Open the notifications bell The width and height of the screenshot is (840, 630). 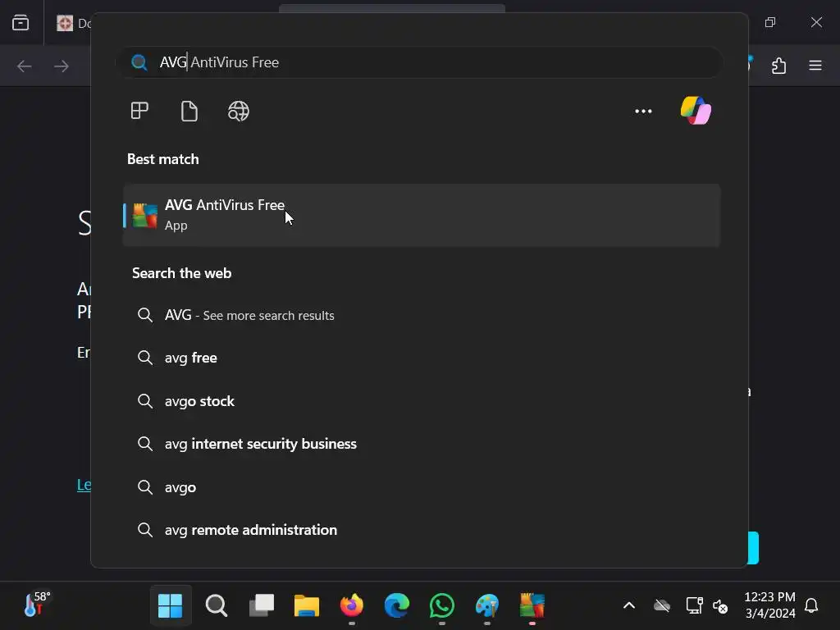[811, 605]
